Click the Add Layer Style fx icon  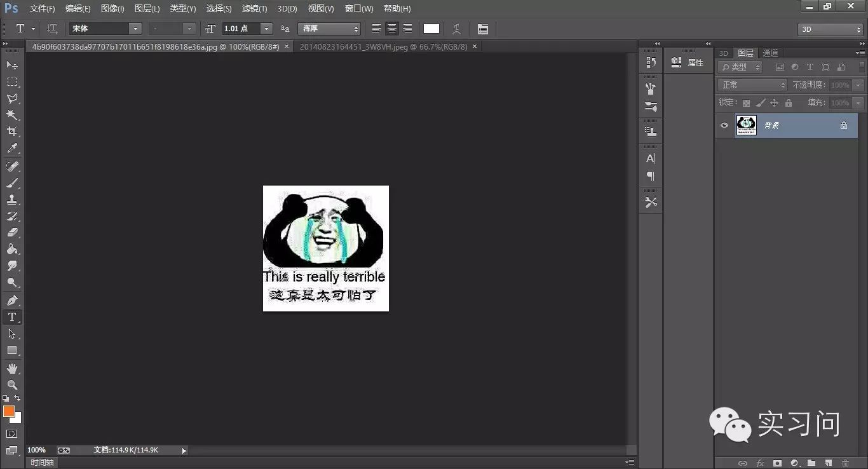pos(759,463)
